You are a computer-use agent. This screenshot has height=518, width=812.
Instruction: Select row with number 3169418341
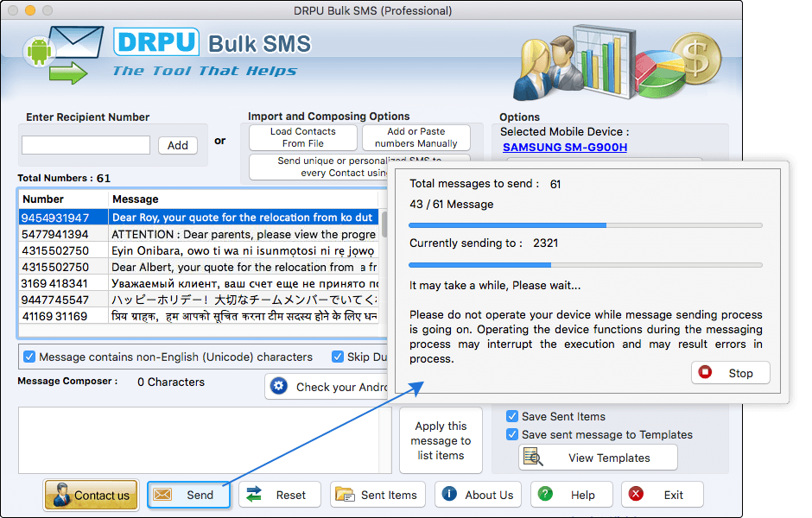[x=200, y=283]
